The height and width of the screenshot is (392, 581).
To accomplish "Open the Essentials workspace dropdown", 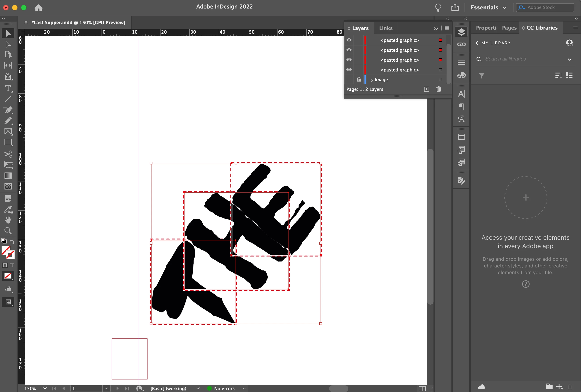I will [x=488, y=7].
